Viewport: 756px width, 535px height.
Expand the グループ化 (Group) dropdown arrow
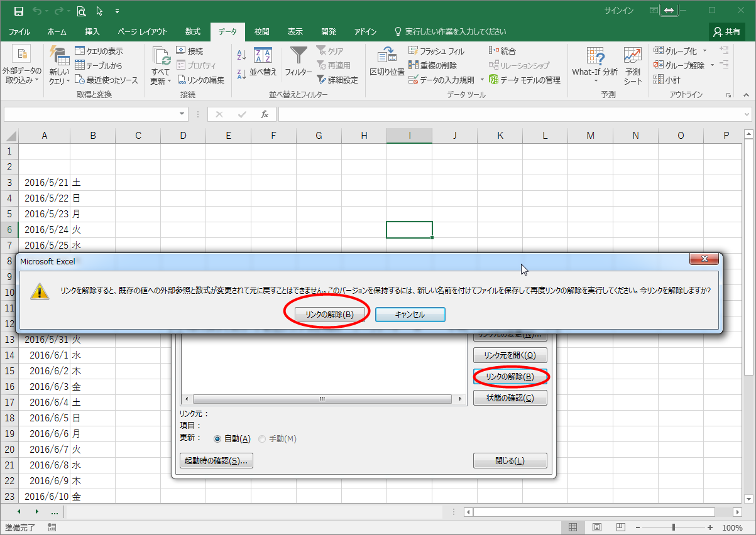[x=705, y=51]
